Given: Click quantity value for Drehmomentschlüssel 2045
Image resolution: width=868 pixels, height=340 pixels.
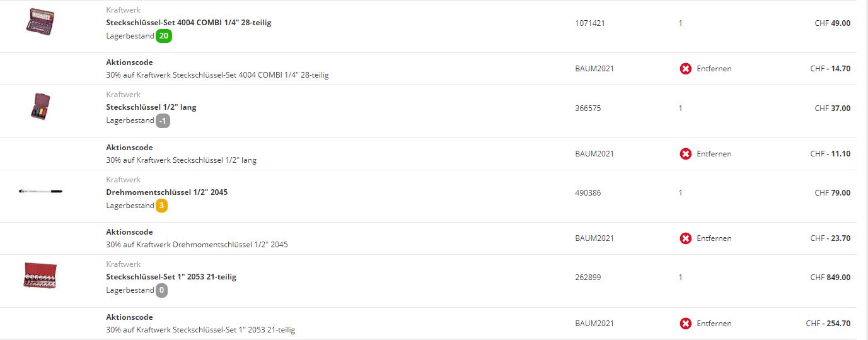Looking at the screenshot, I should [x=680, y=193].
